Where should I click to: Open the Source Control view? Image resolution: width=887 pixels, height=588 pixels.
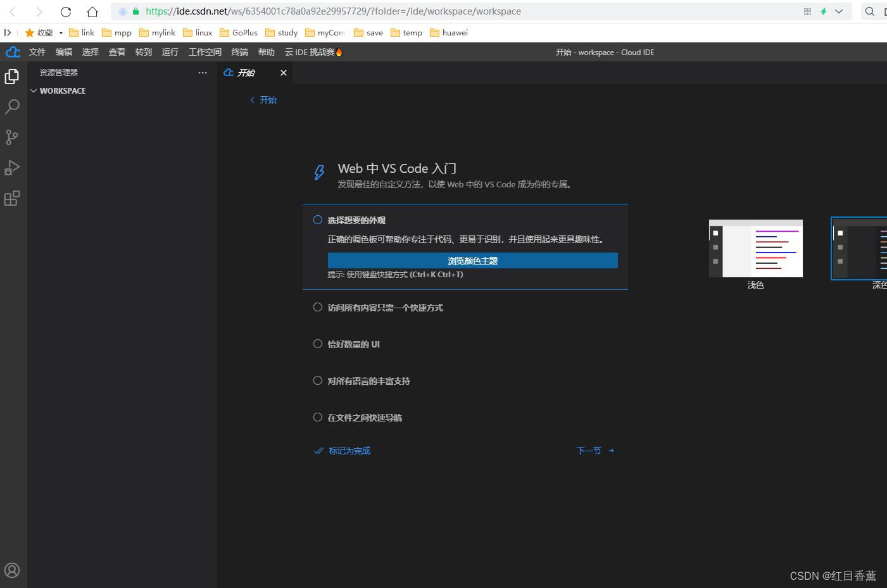pyautogui.click(x=12, y=137)
